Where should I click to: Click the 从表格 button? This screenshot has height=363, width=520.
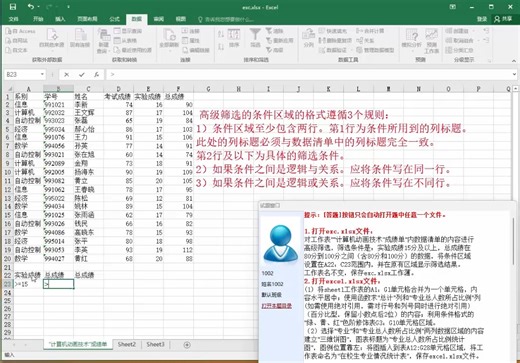coord(125,40)
